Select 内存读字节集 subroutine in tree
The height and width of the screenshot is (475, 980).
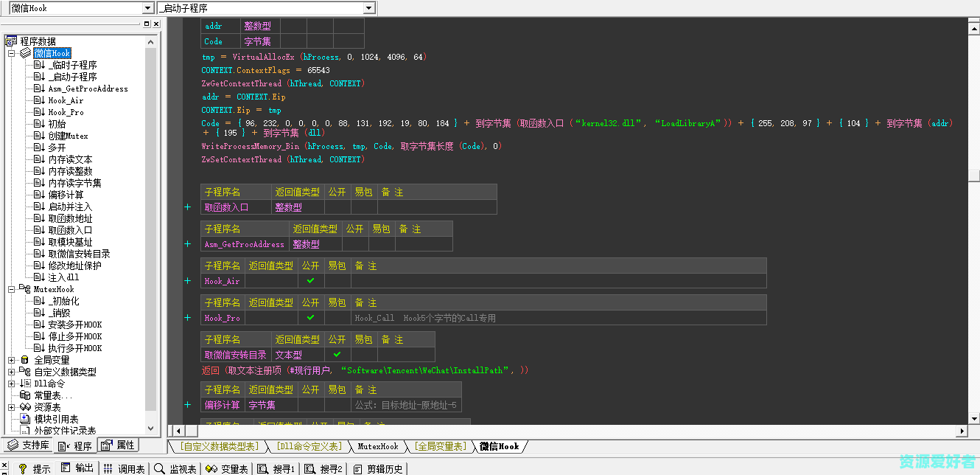(74, 183)
